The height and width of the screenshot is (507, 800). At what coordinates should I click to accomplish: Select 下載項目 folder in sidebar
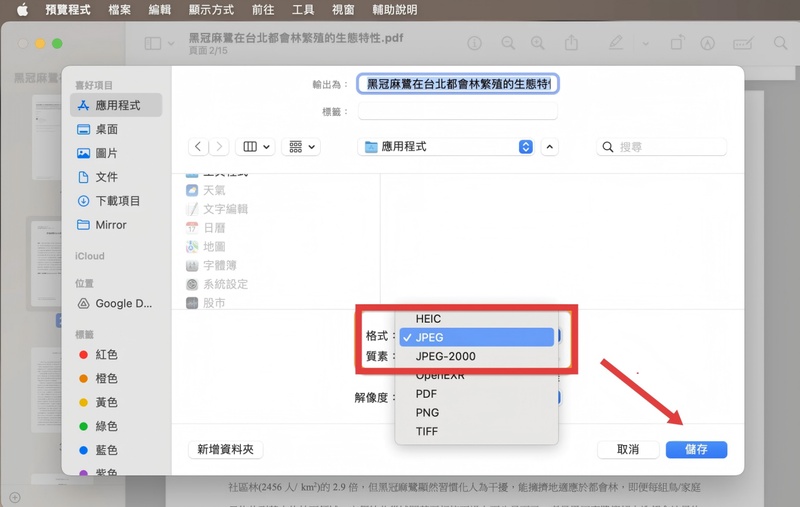(x=117, y=201)
